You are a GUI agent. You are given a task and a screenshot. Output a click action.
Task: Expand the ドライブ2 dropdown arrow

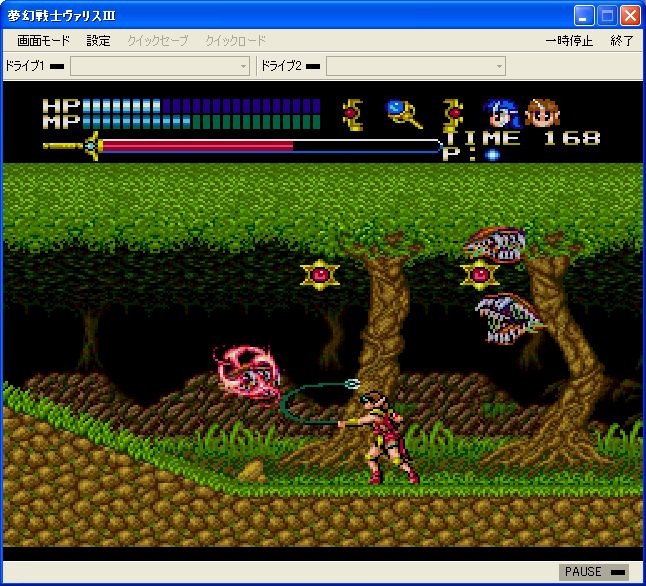pos(499,66)
